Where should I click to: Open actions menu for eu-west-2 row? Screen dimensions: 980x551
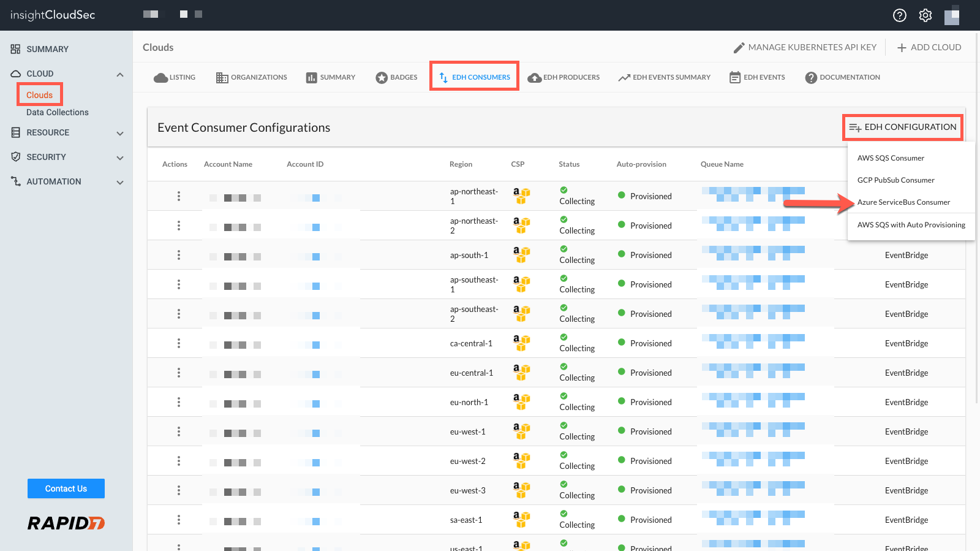click(179, 461)
